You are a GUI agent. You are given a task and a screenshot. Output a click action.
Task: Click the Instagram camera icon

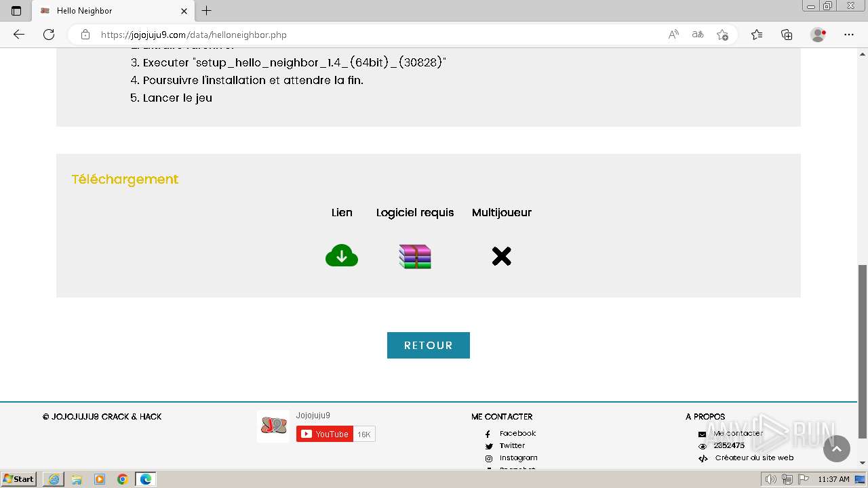[488, 458]
